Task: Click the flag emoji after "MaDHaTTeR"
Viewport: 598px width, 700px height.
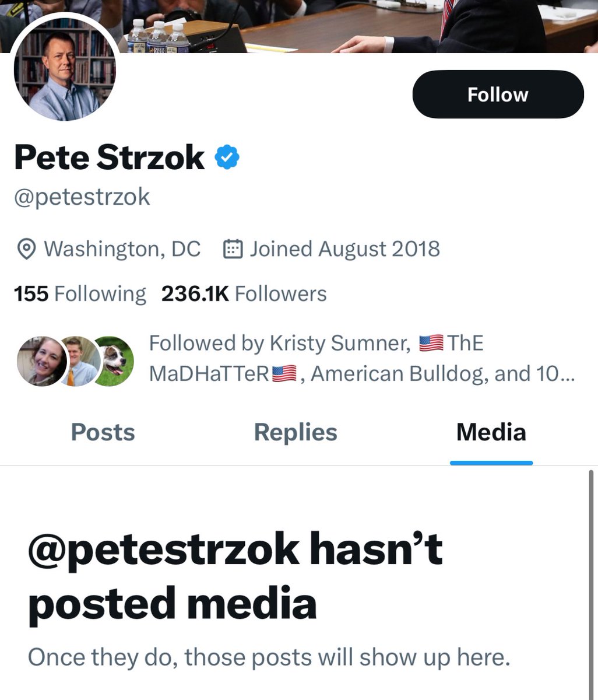Action: (284, 373)
